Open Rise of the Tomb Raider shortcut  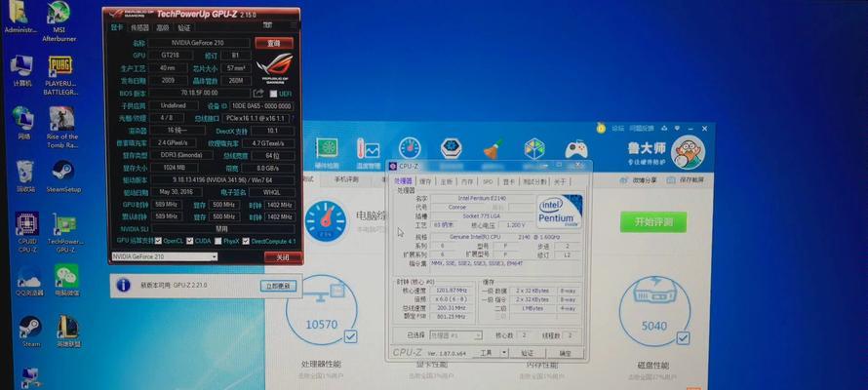(x=62, y=123)
